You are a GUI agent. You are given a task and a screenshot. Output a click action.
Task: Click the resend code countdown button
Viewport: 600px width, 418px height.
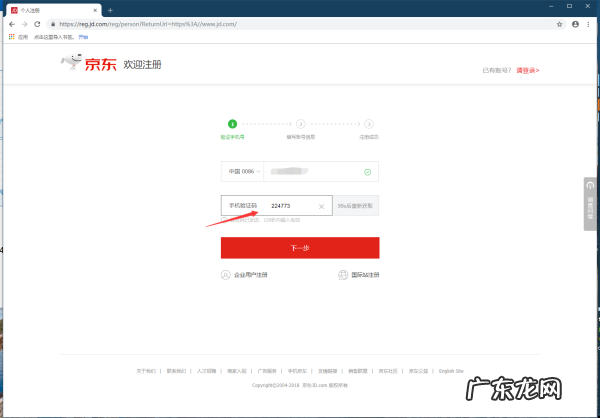click(357, 206)
